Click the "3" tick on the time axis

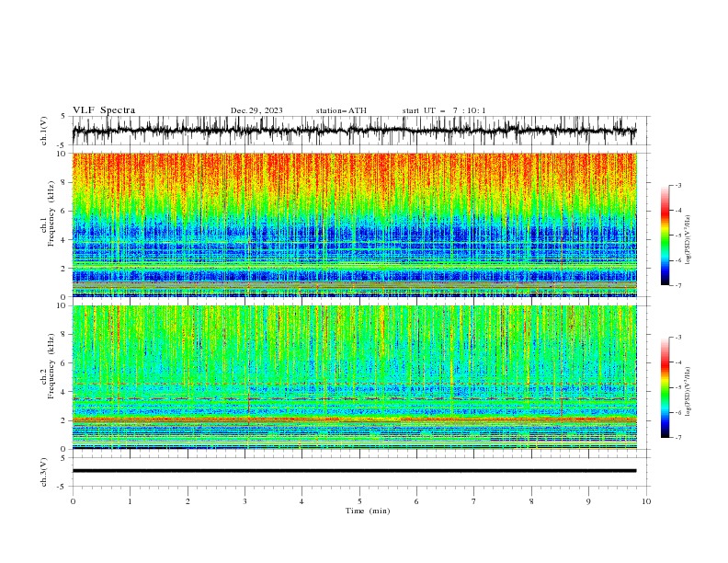pyautogui.click(x=245, y=501)
